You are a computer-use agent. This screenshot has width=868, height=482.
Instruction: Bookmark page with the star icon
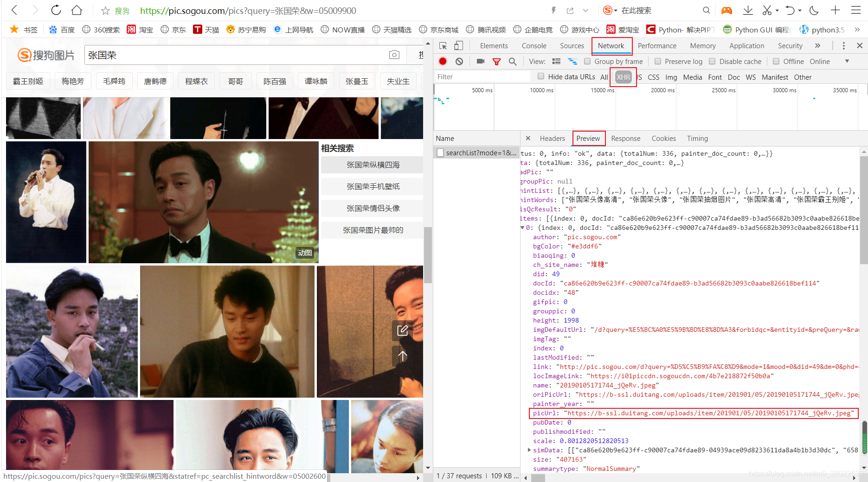pos(106,11)
